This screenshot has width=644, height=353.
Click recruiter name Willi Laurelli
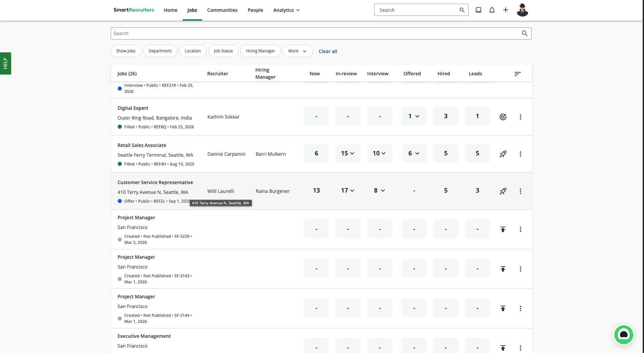coord(220,191)
